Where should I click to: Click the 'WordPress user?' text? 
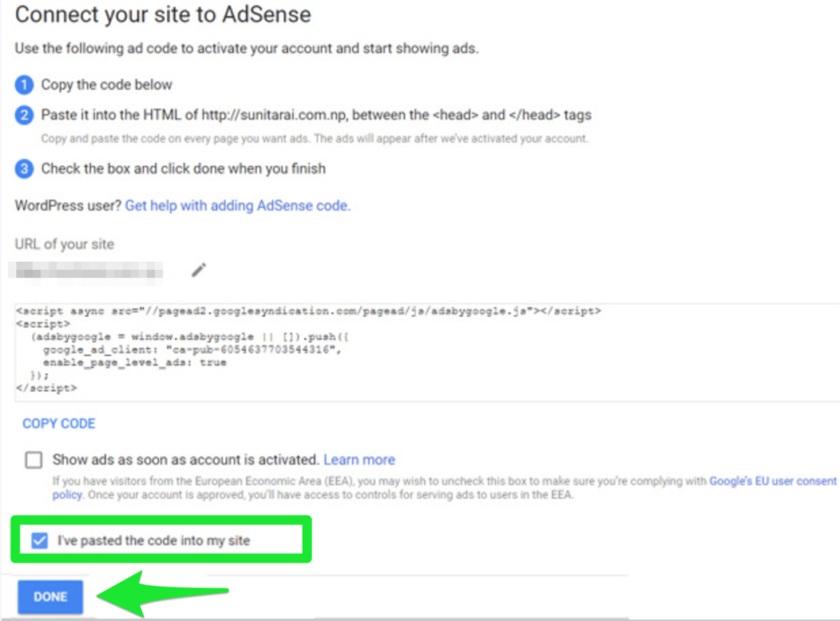pyautogui.click(x=68, y=206)
